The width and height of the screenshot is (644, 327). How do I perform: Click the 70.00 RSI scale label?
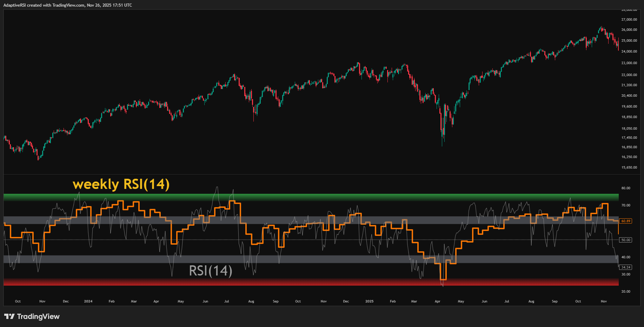point(626,205)
